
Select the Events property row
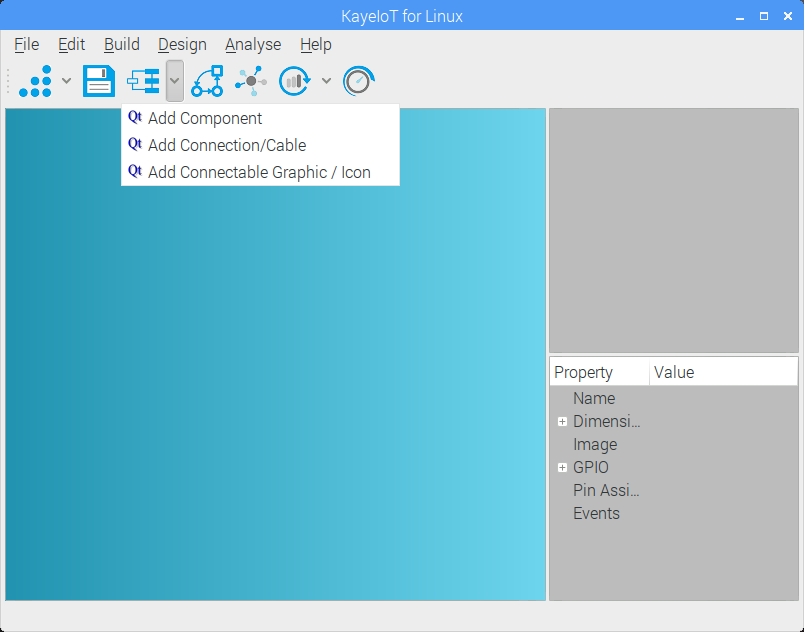click(x=673, y=514)
